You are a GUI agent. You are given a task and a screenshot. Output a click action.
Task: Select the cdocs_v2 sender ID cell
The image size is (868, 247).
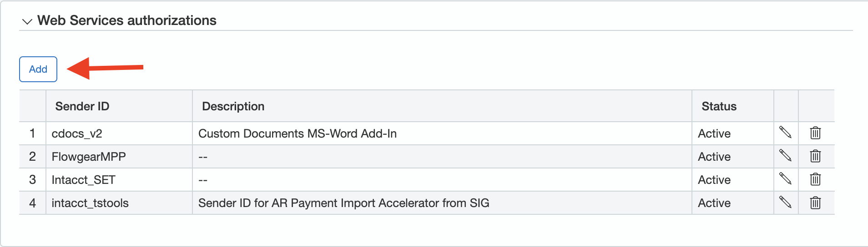77,133
